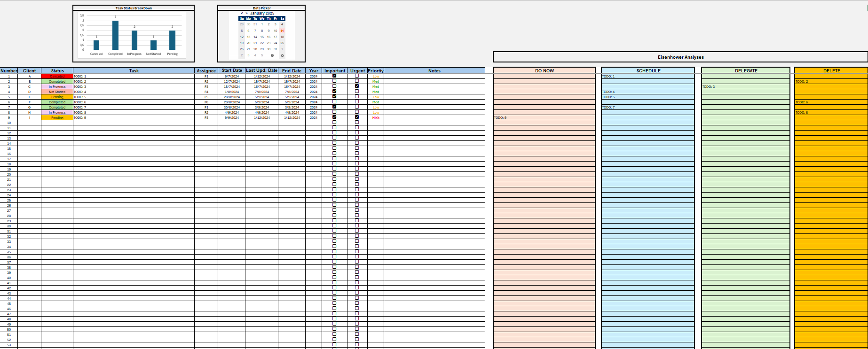
Task: Pick highlighted day 11 in Date Picker
Action: [282, 31]
